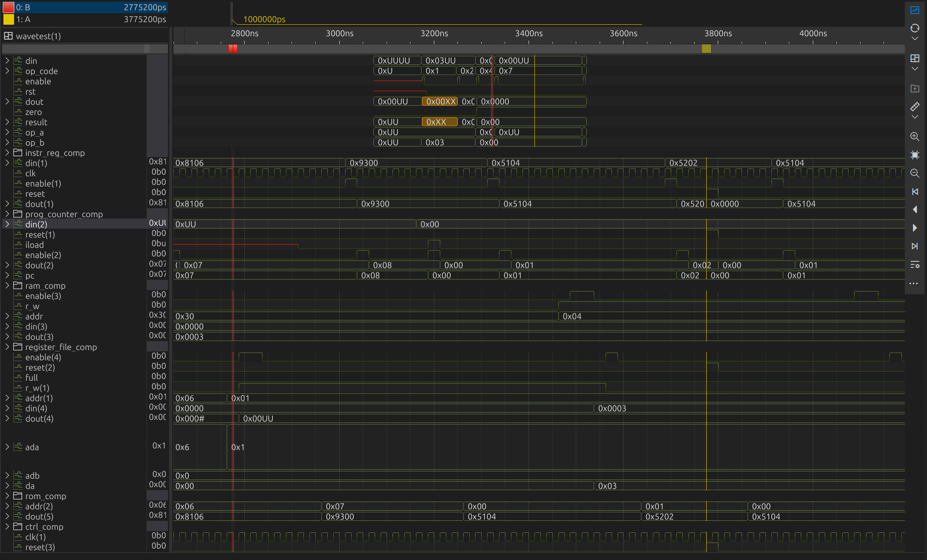
Task: Jump to the start of the waveform
Action: click(915, 192)
